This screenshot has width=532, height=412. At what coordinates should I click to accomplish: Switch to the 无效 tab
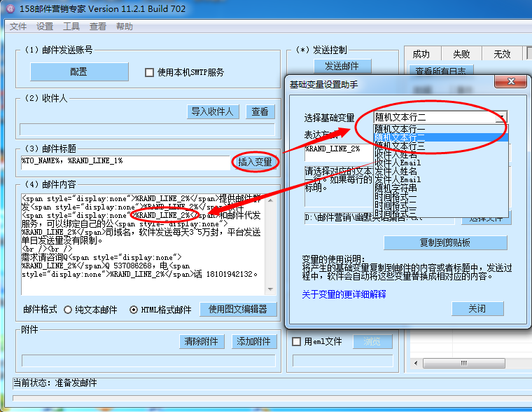(x=502, y=54)
